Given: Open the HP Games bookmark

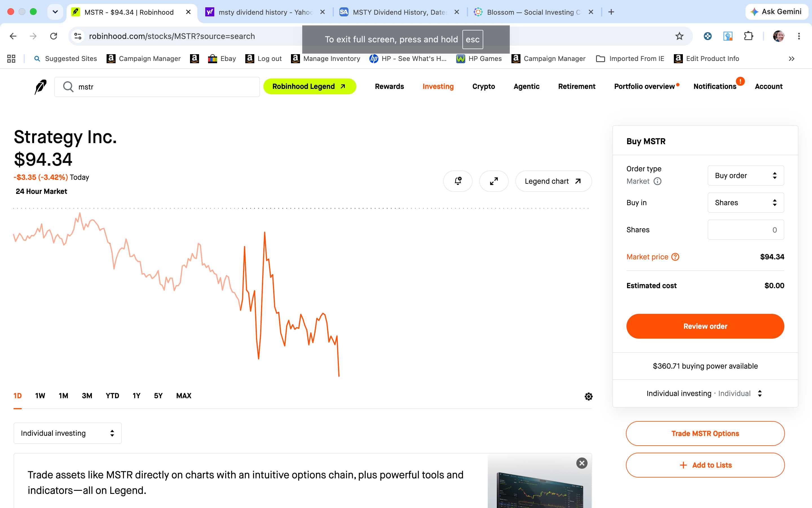Looking at the screenshot, I should click(x=479, y=59).
